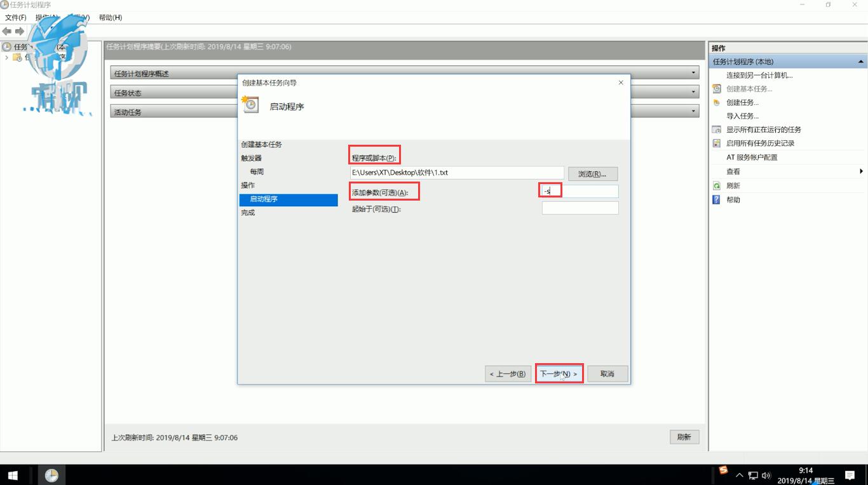
Task: Expand the task scheduler library tree node
Action: click(7, 58)
